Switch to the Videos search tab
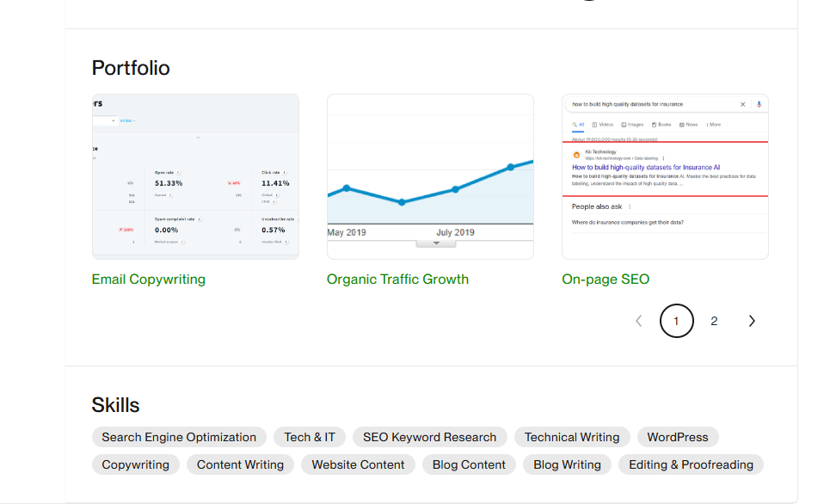 603,125
